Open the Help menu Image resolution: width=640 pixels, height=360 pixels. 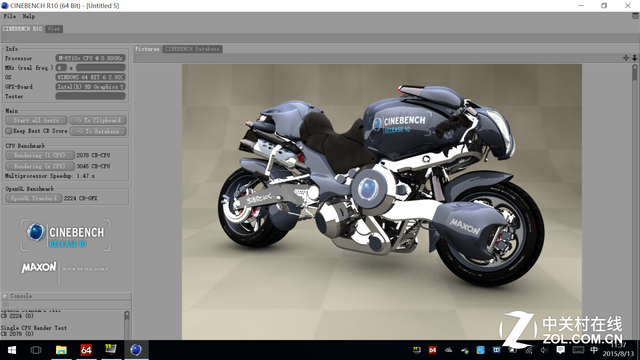29,16
